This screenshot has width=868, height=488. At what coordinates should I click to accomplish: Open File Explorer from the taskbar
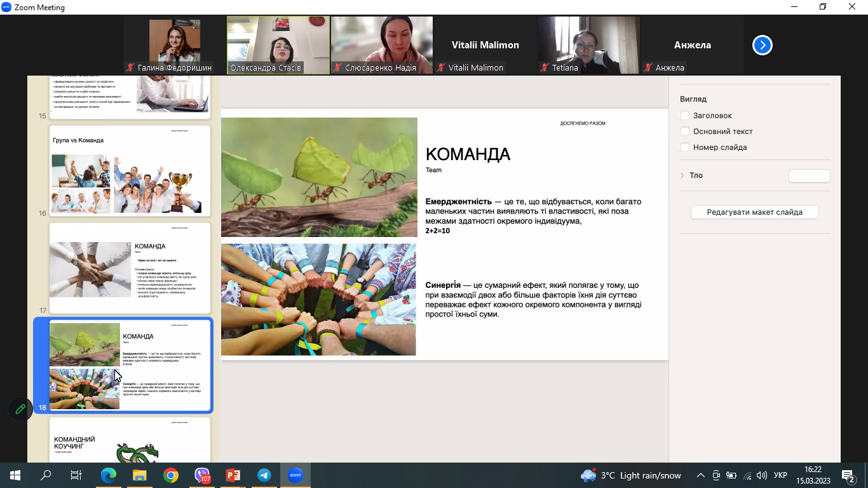pyautogui.click(x=140, y=475)
